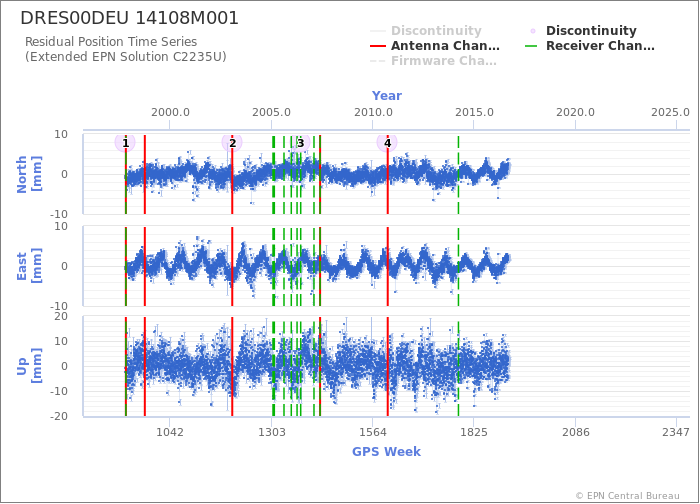Click the 1825 GPS week tick label

[x=474, y=432]
